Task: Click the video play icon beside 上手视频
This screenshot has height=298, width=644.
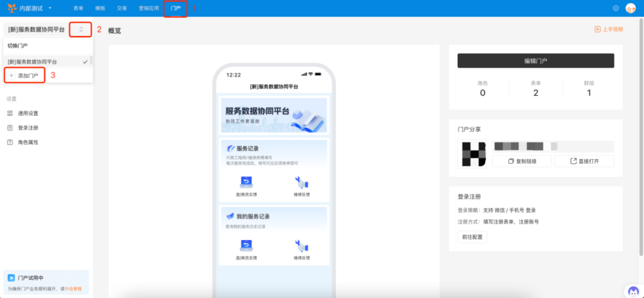Action: (x=598, y=29)
